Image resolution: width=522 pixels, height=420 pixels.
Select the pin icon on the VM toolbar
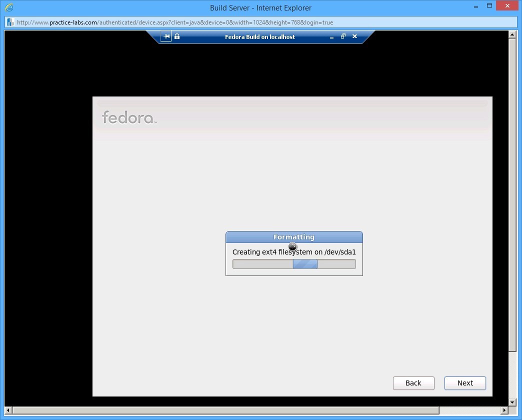(x=166, y=36)
